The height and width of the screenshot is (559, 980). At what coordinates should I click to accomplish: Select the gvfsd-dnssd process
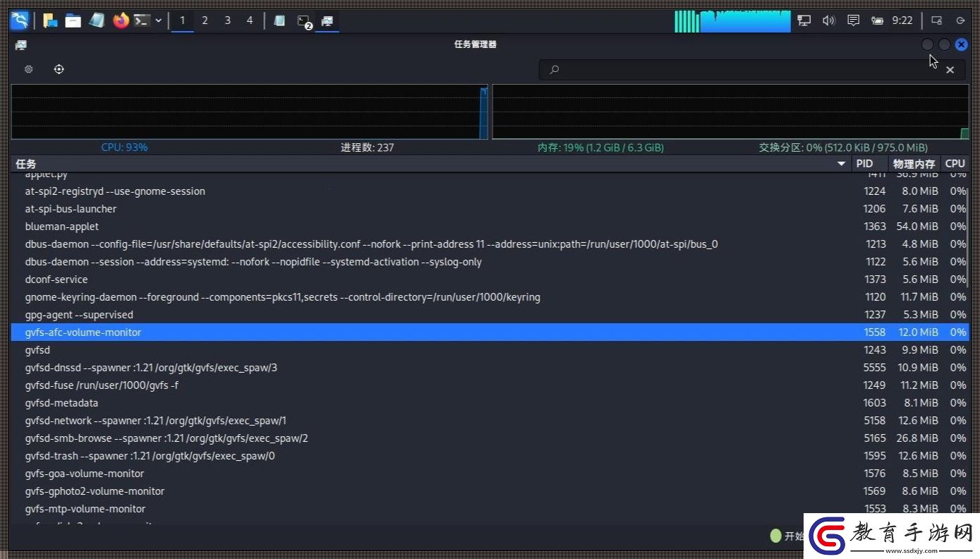[x=490, y=368]
